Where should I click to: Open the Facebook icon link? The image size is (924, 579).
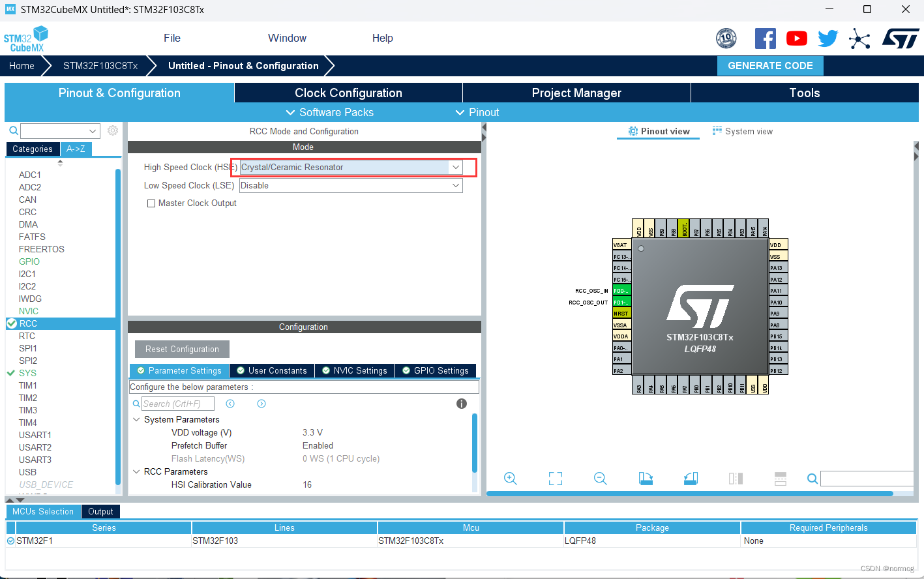coord(766,38)
